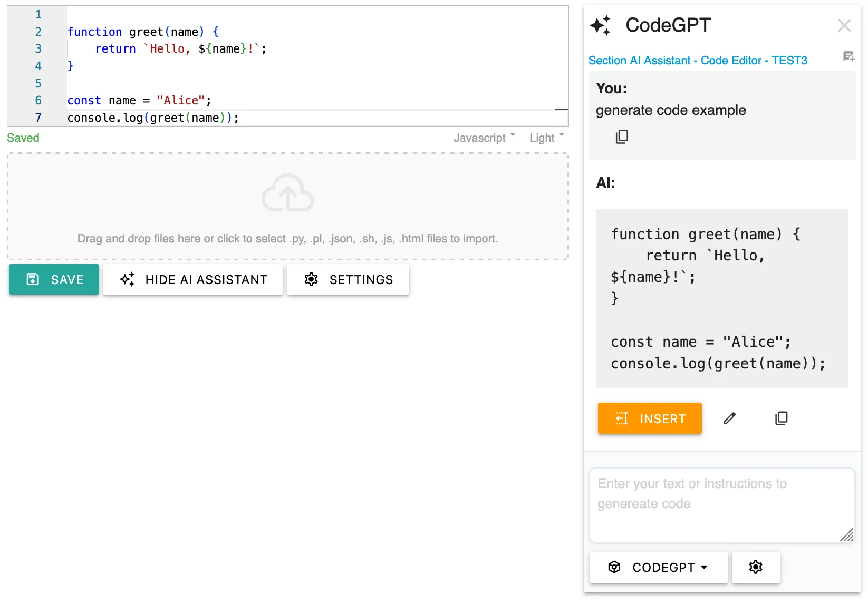Open the Javascript language dropdown
This screenshot has height=604, width=868.
coord(484,138)
